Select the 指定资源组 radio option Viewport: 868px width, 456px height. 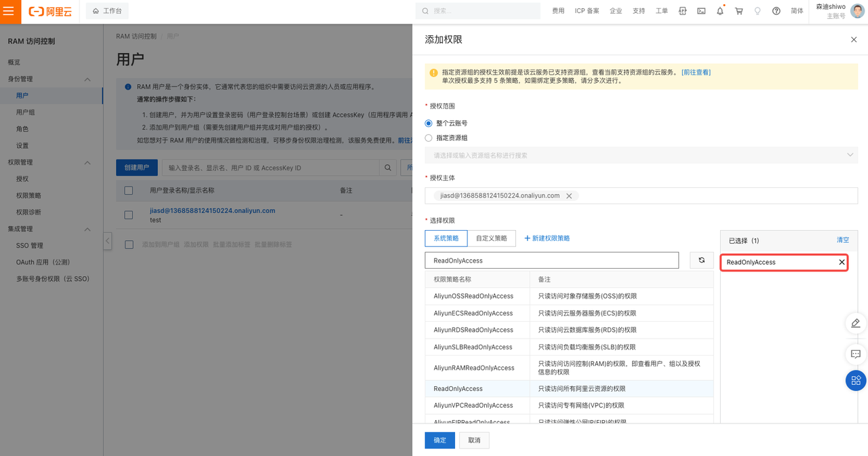(429, 138)
